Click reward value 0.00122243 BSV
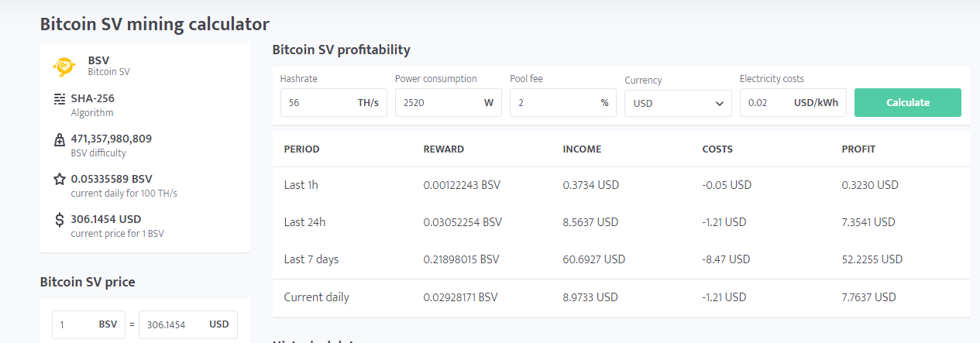 point(461,185)
